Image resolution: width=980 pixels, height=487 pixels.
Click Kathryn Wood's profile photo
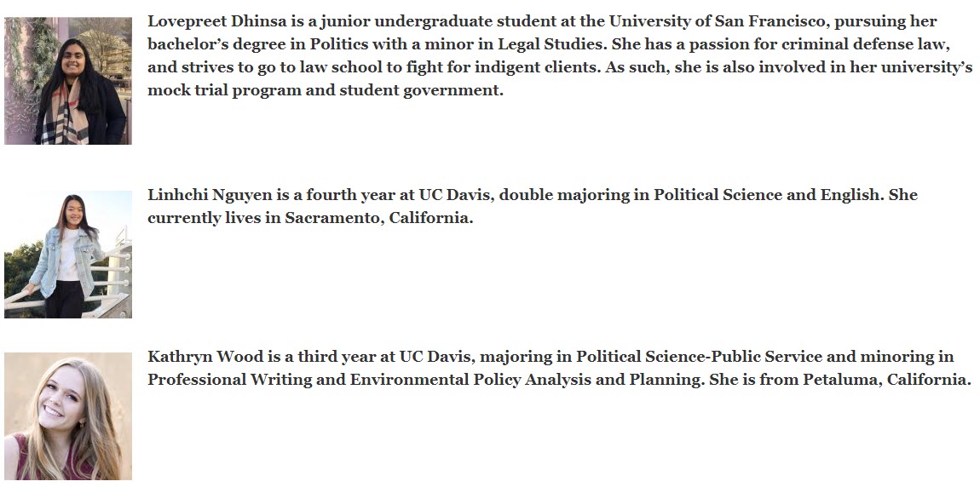[68, 416]
